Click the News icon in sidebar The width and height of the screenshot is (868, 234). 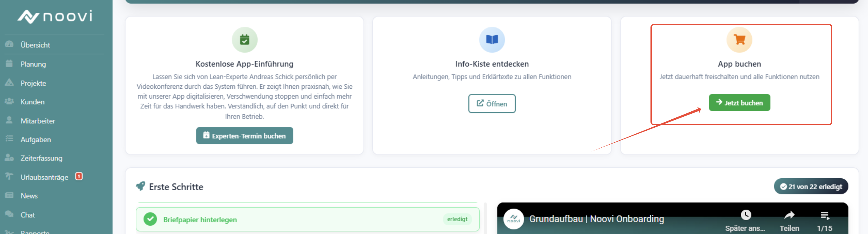tap(10, 196)
